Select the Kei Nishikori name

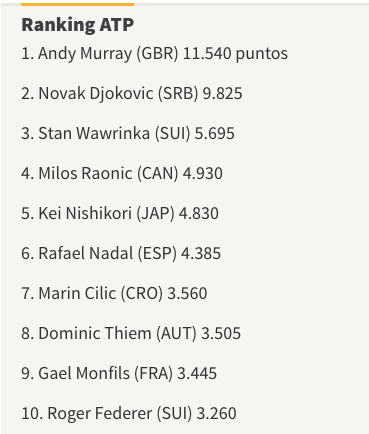coord(85,213)
